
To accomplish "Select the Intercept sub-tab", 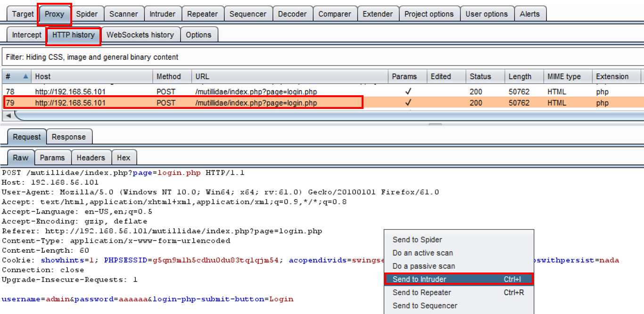I will click(x=27, y=35).
